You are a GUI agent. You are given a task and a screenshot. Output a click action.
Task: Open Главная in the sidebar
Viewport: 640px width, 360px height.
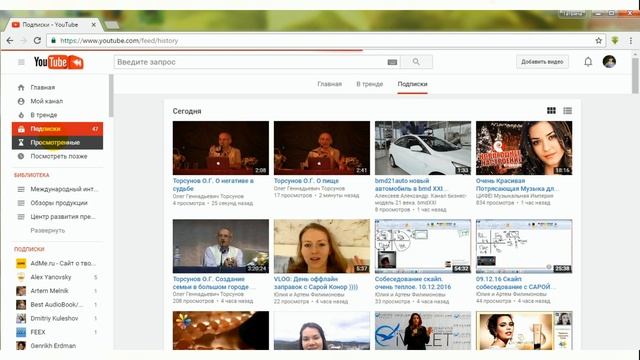coord(57,87)
